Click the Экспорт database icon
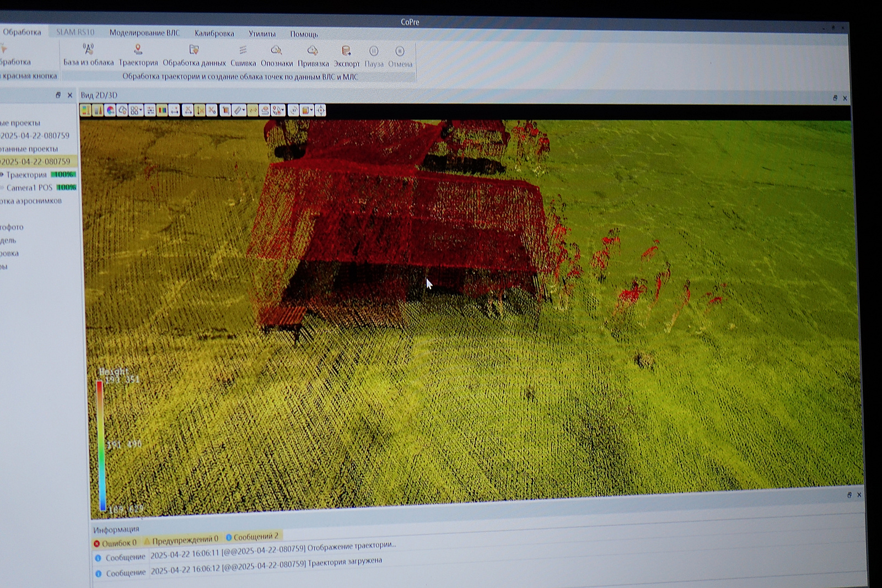 [346, 51]
